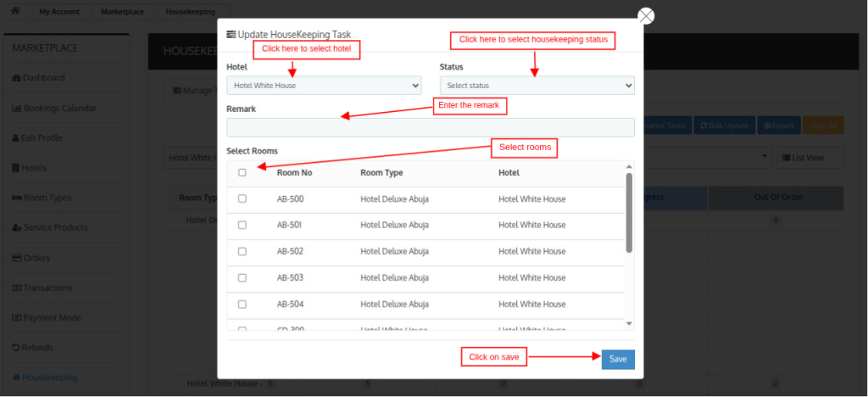The image size is (868, 397).
Task: Open My Account in the breadcrumb
Action: coord(59,11)
